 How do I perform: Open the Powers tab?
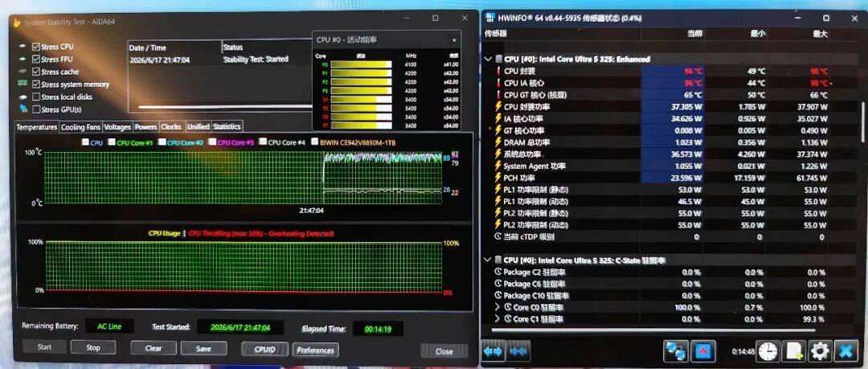pos(146,127)
